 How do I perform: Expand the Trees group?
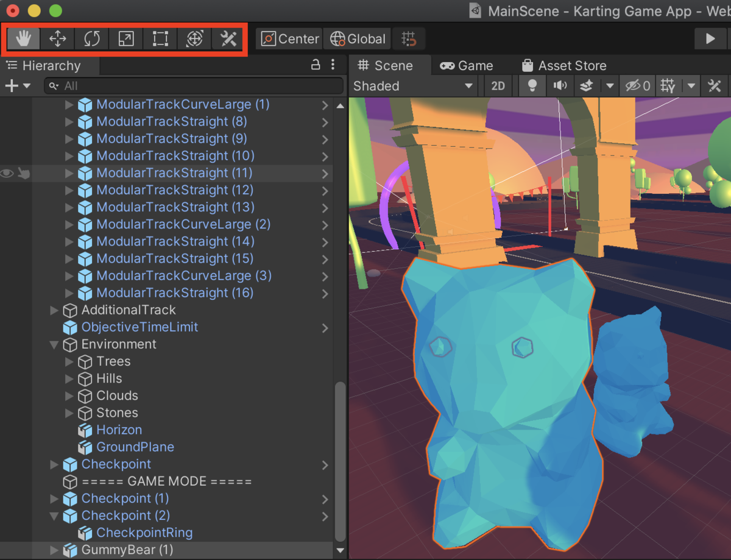(x=69, y=361)
